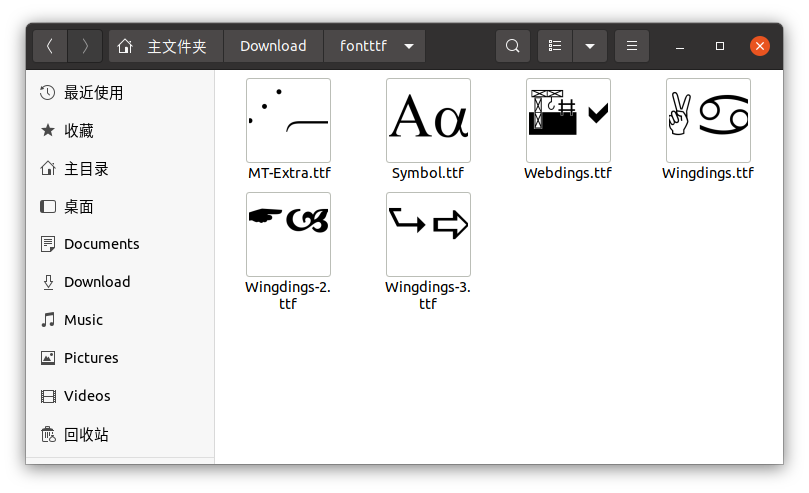Open Videos label in sidebar
Image resolution: width=809 pixels, height=493 pixels.
click(87, 396)
